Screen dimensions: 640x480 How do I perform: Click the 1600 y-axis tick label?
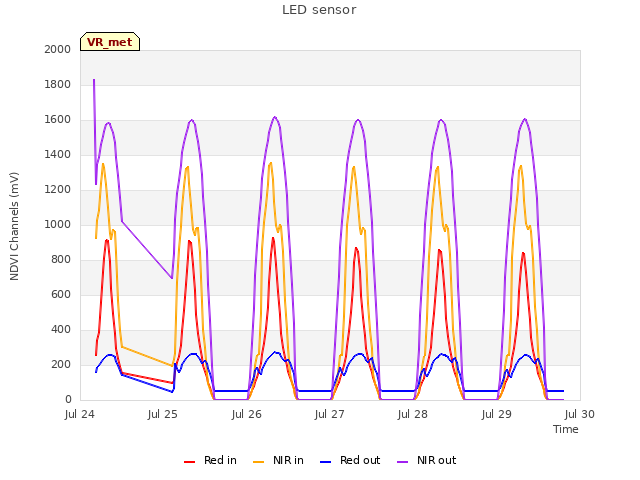pos(58,120)
